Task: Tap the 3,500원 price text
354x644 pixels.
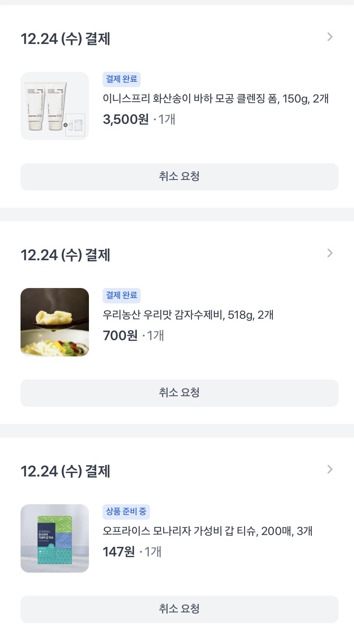Action: point(126,119)
